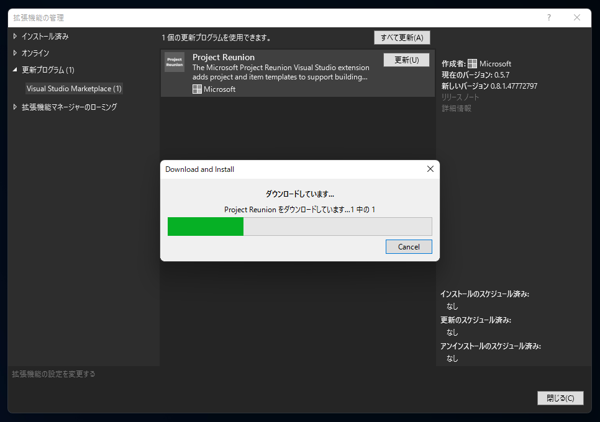
Task: Select the Project Reunion title text
Action: click(223, 57)
